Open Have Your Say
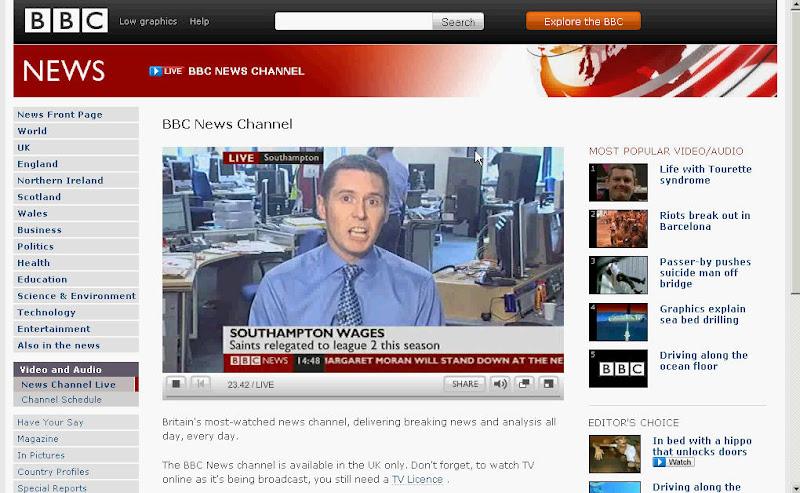The width and height of the screenshot is (800, 493). click(76, 423)
